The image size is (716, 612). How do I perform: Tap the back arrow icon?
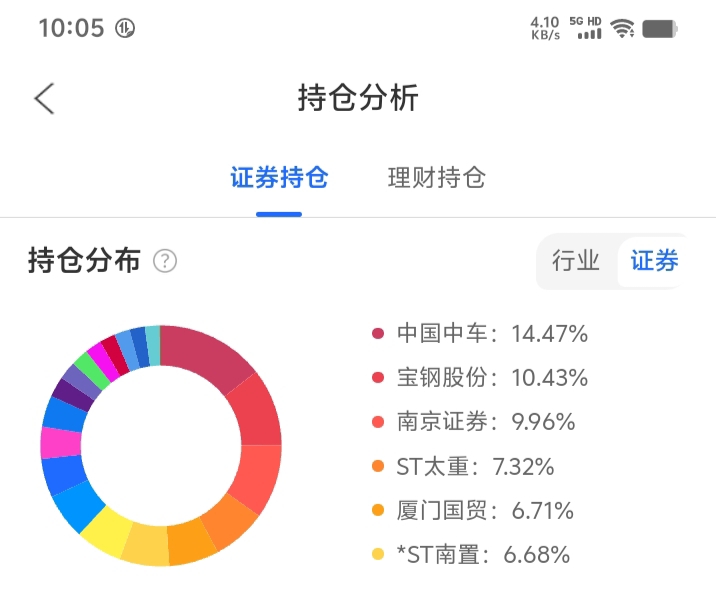point(44,98)
